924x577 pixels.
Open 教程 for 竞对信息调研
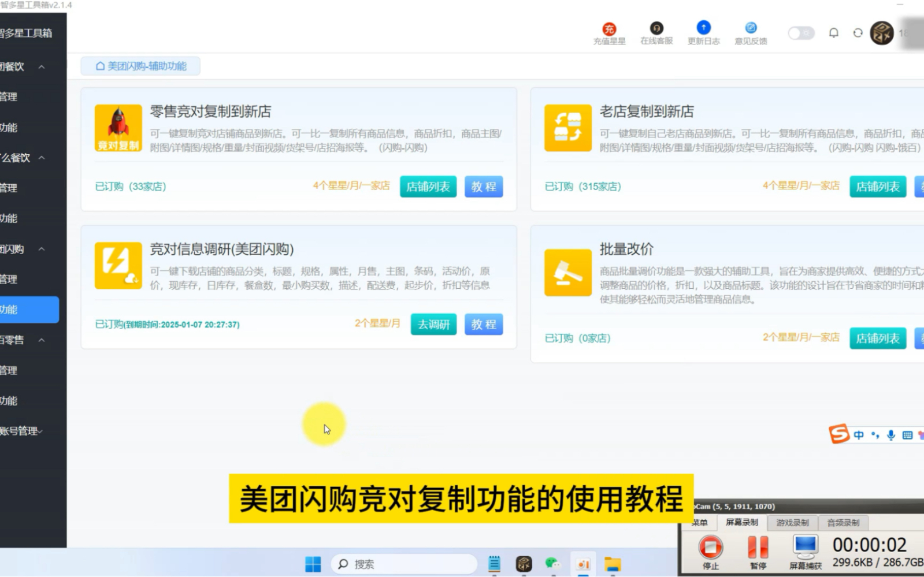(x=484, y=324)
